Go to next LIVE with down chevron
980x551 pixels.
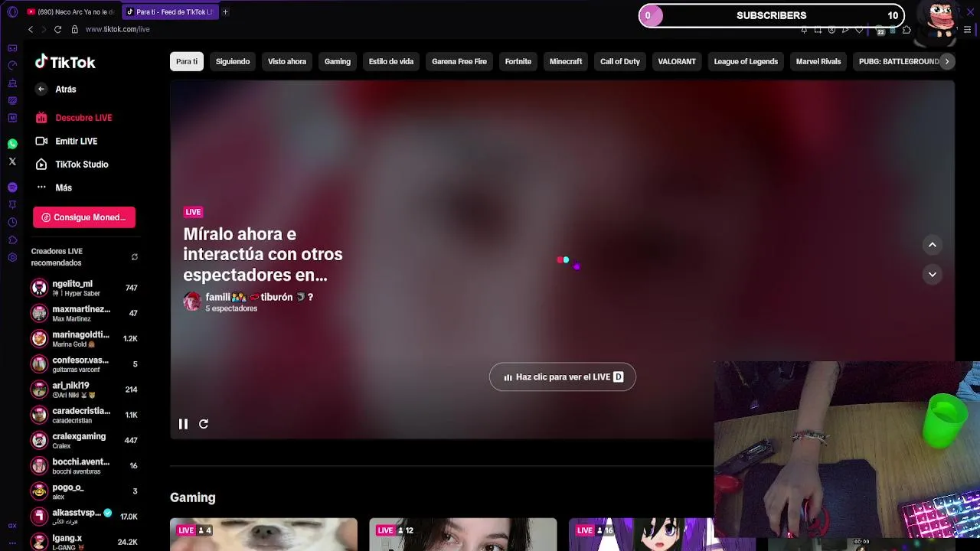pyautogui.click(x=933, y=274)
